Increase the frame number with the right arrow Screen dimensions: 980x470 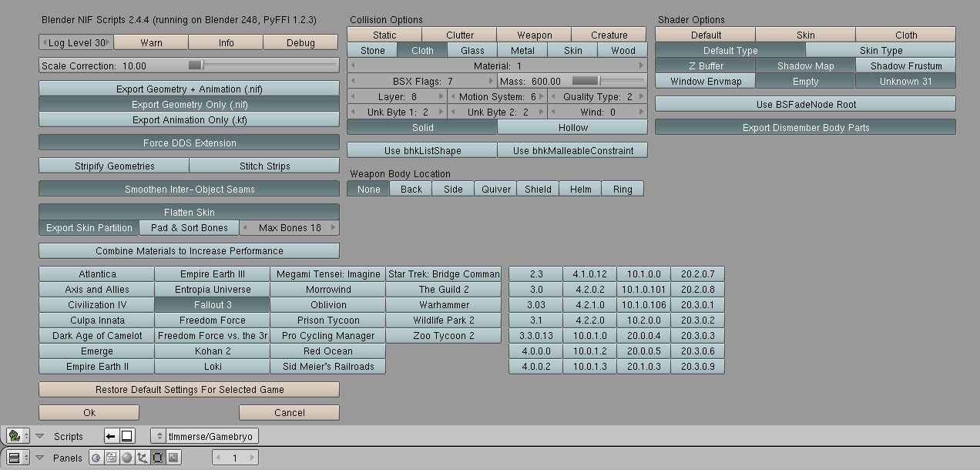(251, 458)
